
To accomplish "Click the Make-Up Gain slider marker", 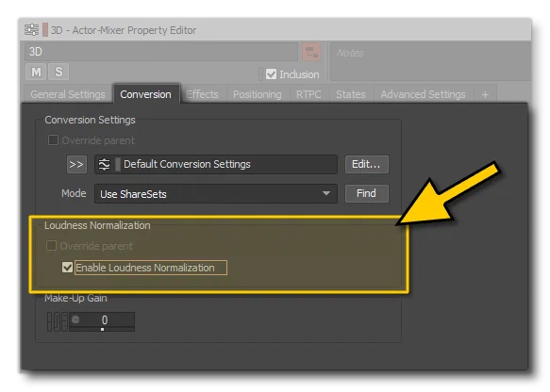I will tap(102, 329).
